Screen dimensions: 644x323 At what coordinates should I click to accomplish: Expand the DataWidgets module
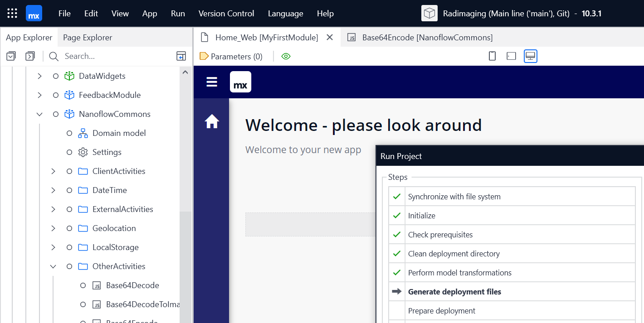coord(39,76)
